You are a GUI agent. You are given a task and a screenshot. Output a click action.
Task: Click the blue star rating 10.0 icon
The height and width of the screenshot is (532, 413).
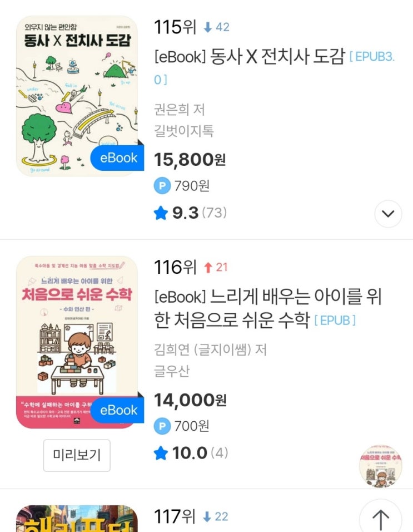[161, 454]
